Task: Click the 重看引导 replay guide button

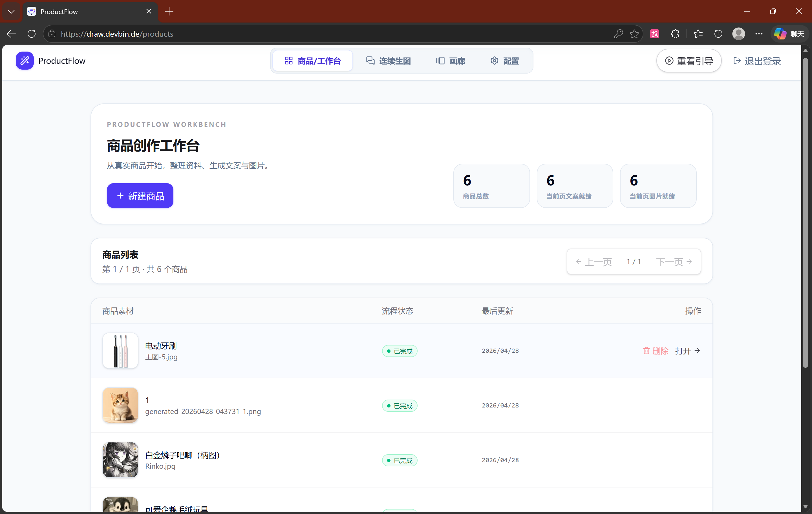Action: [689, 61]
